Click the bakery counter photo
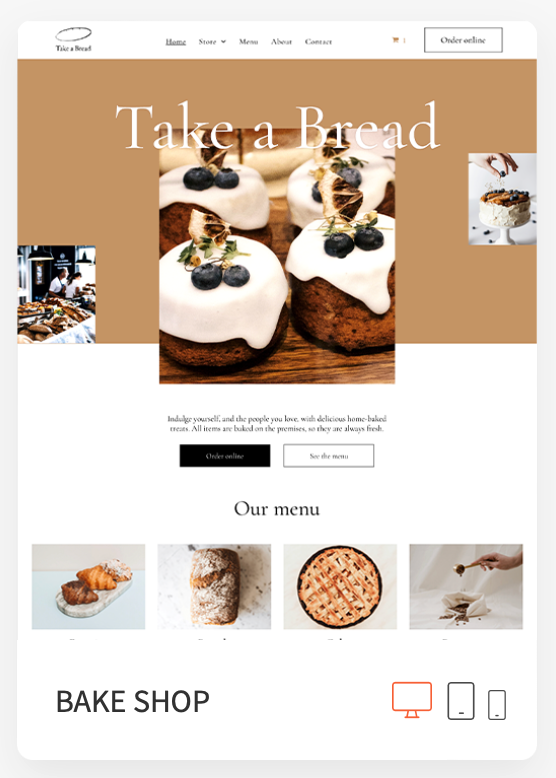This screenshot has height=778, width=556. [x=57, y=294]
